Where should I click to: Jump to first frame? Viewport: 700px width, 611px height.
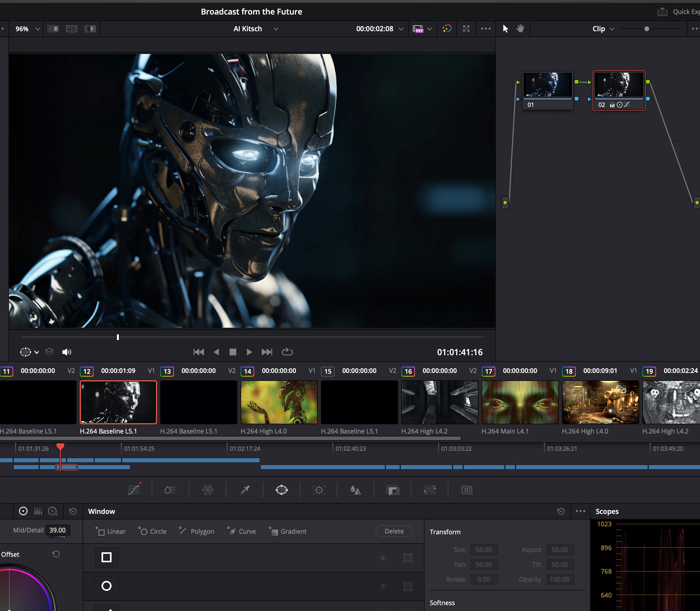199,352
